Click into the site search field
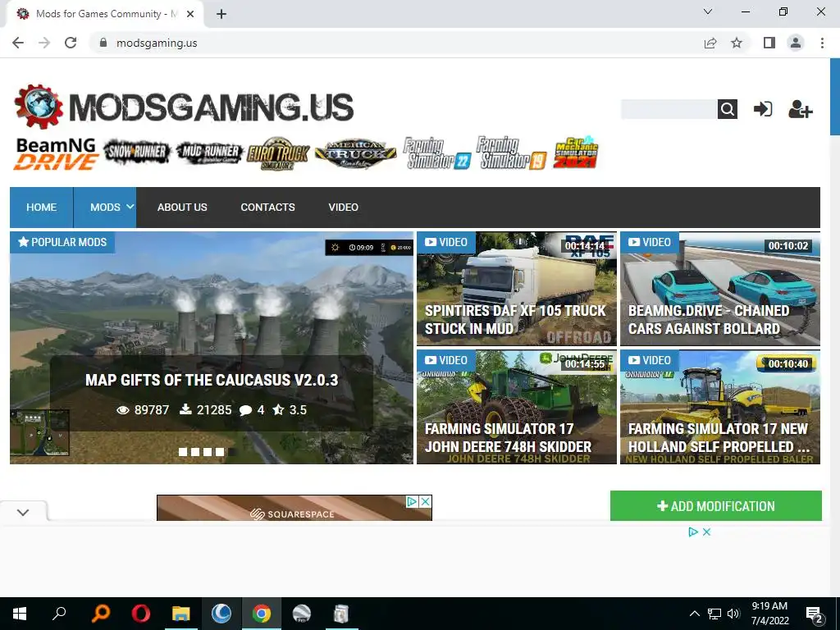Viewport: 840px width, 630px height. coord(669,109)
